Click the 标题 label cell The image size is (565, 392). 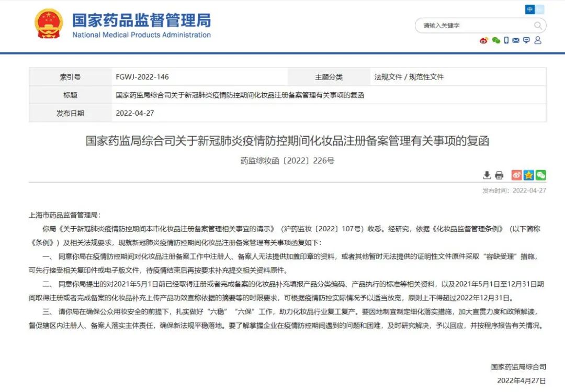70,95
